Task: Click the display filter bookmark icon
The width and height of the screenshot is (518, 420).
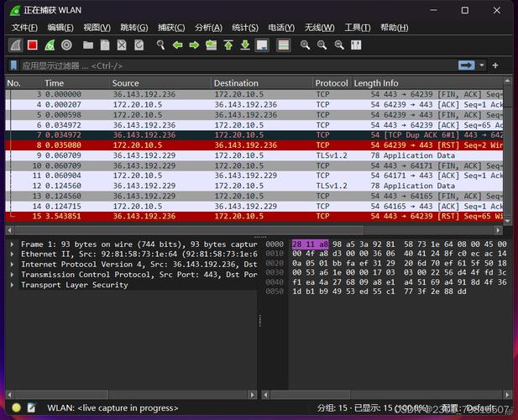Action: point(13,66)
